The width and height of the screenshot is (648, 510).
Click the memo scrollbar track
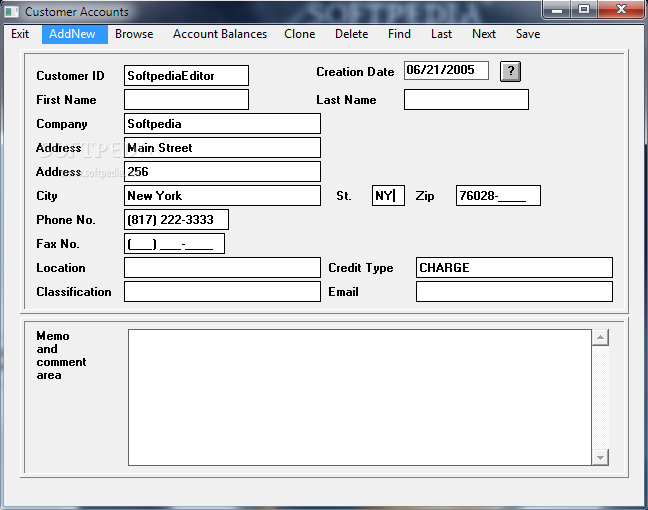(x=600, y=397)
